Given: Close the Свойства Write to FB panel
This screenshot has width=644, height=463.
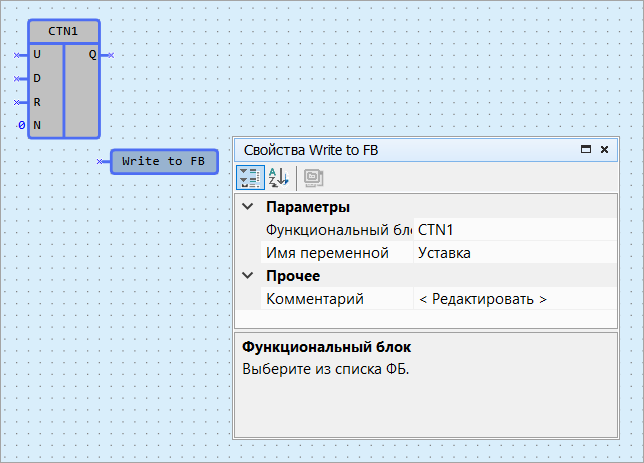Looking at the screenshot, I should tap(604, 150).
